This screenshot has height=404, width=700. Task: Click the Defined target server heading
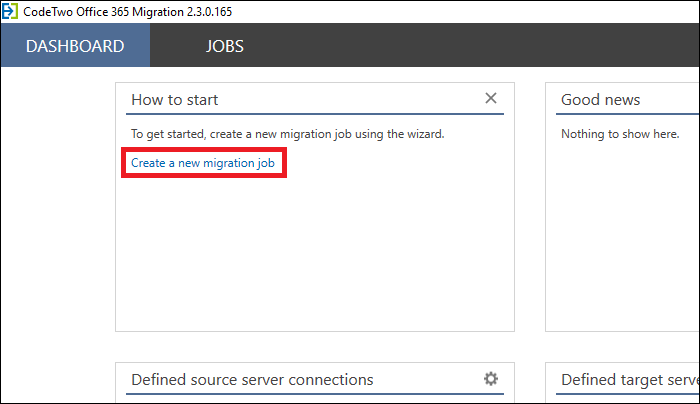pos(630,379)
